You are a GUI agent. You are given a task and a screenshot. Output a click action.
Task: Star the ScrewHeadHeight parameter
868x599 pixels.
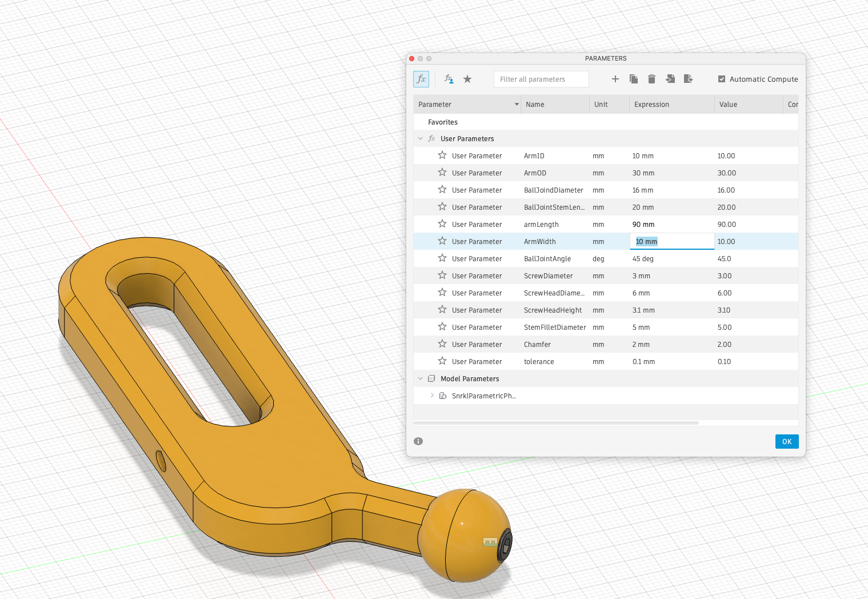pos(442,310)
